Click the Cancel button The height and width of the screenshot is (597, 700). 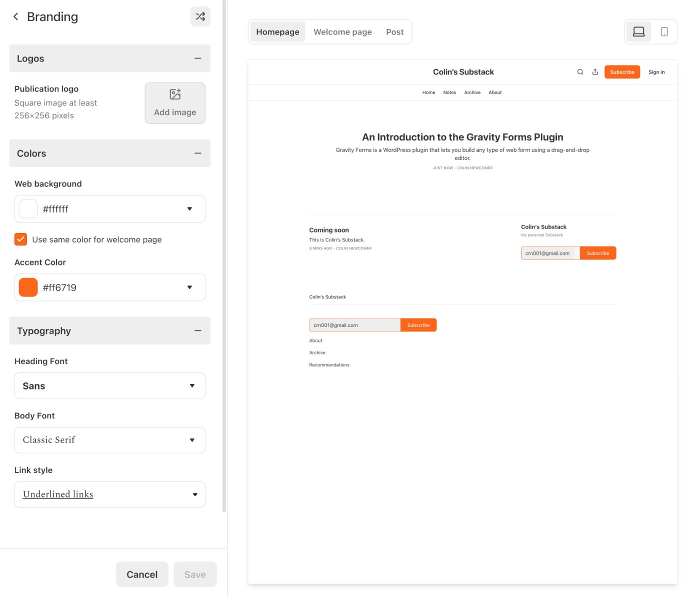point(142,574)
